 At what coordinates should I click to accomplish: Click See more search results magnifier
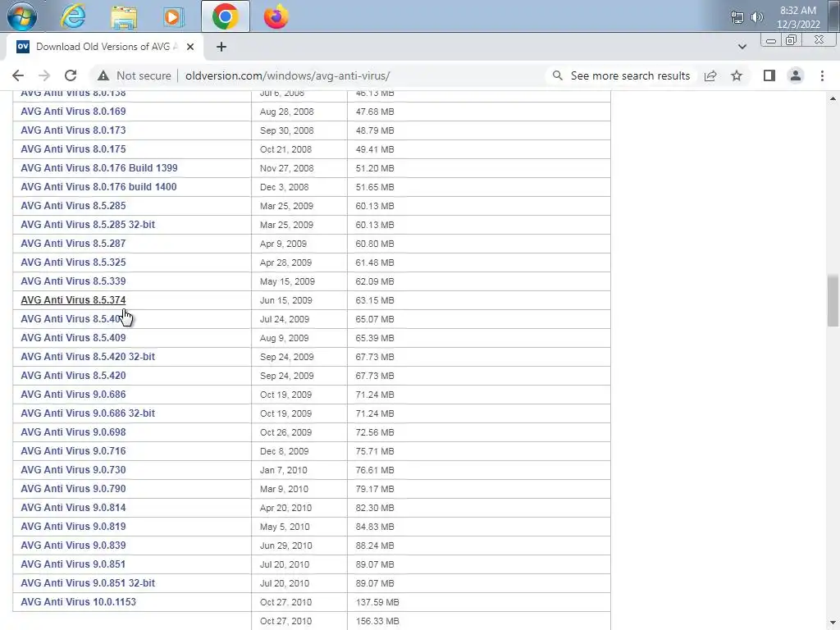coord(558,75)
